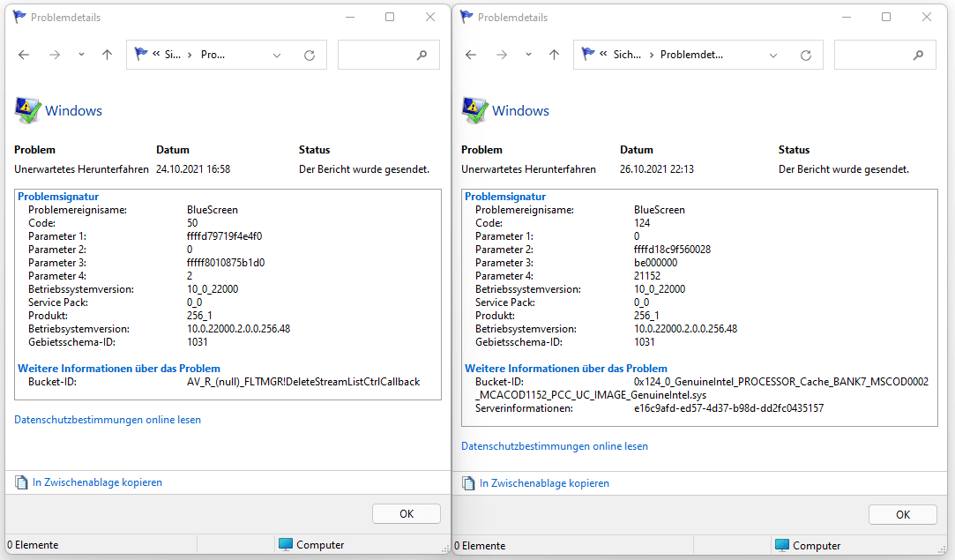Click 'Pro...' breadcrumb in left address bar

click(213, 55)
